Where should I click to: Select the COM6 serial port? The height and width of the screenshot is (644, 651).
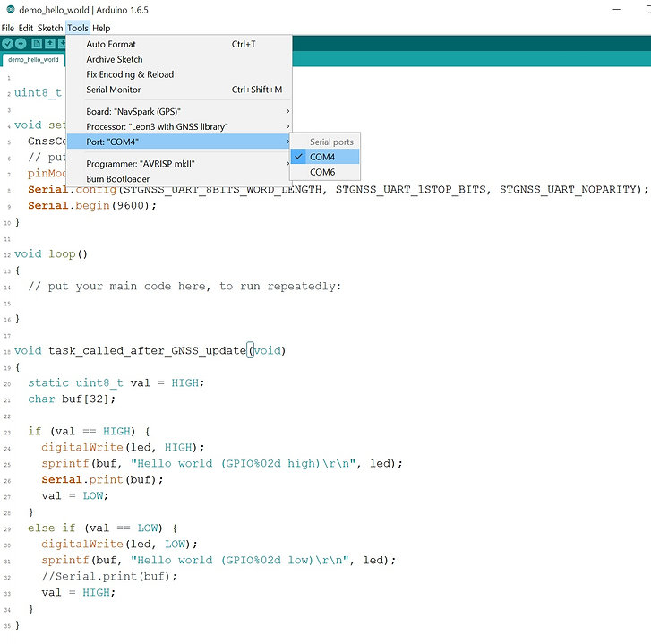(325, 172)
